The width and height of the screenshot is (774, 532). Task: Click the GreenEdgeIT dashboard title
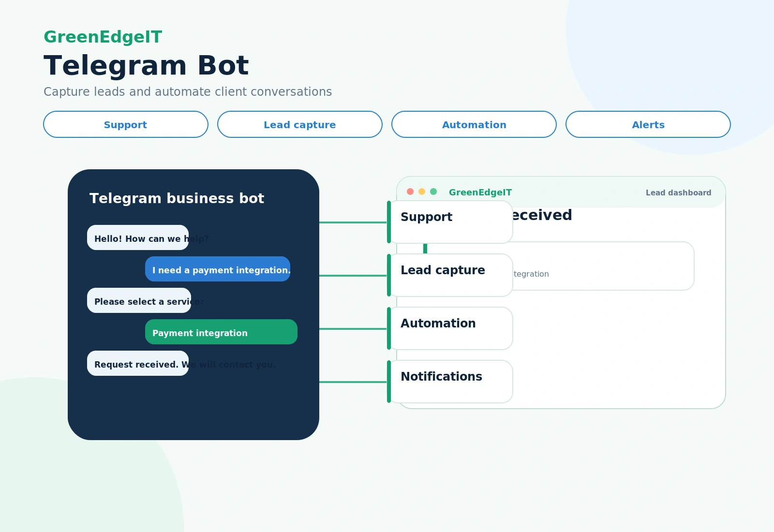pos(480,192)
